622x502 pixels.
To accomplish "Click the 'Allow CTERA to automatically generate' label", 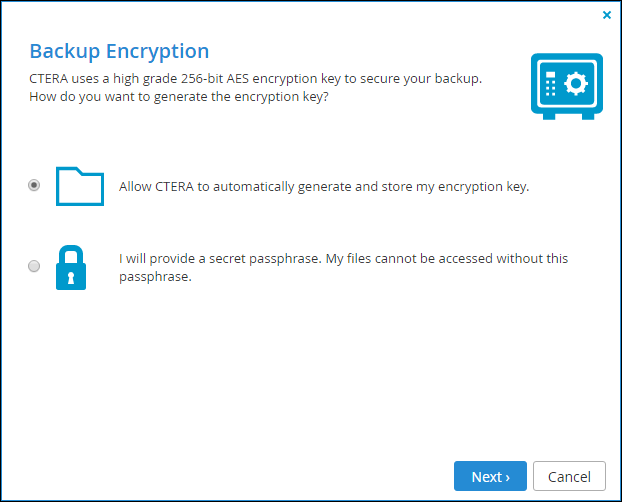I will [324, 187].
